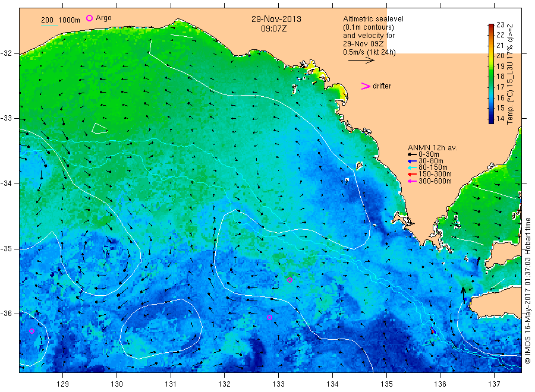Click the 0.5m/s velocity scale arrow
Screen dimensions: 535x392
pos(361,61)
